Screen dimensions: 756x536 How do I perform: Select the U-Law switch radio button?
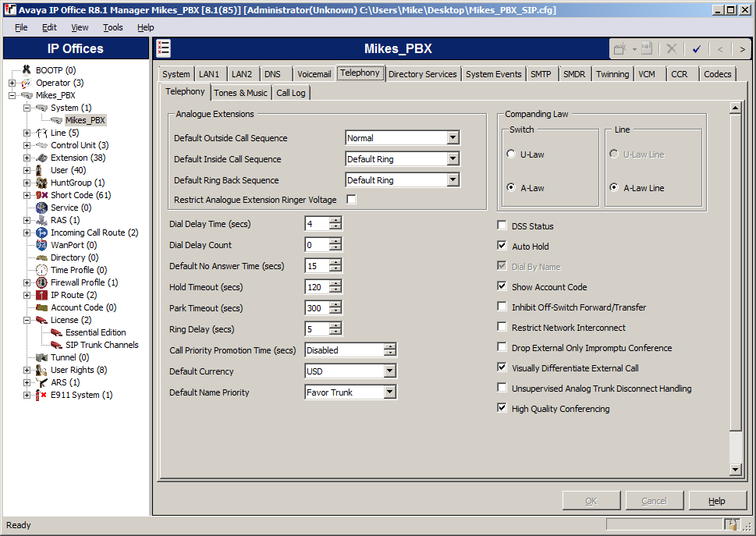pyautogui.click(x=511, y=154)
